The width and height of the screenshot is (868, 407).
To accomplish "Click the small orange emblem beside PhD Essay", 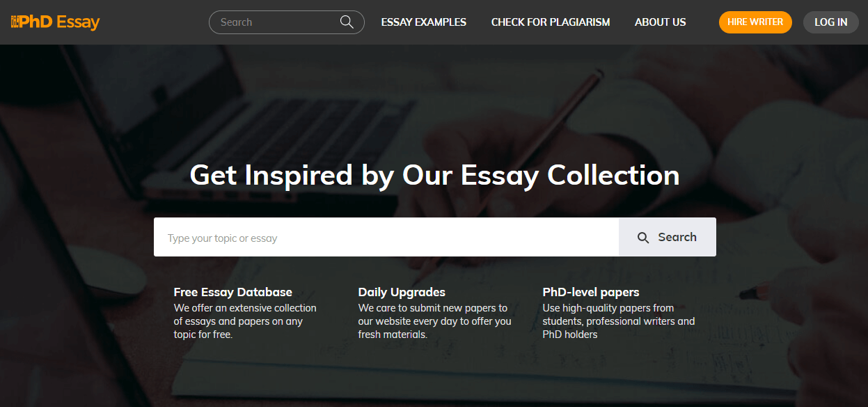I will (14, 21).
